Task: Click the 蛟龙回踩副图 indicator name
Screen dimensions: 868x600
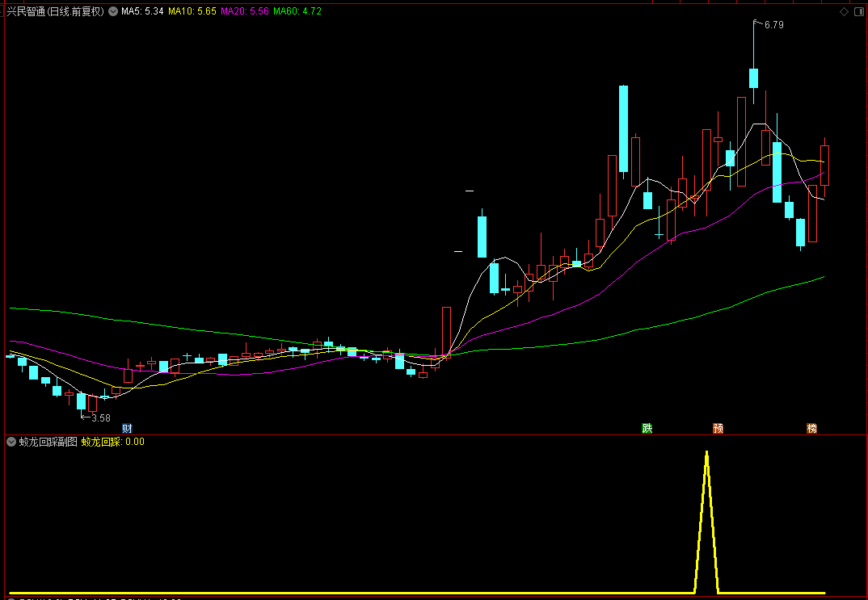Action: tap(48, 441)
